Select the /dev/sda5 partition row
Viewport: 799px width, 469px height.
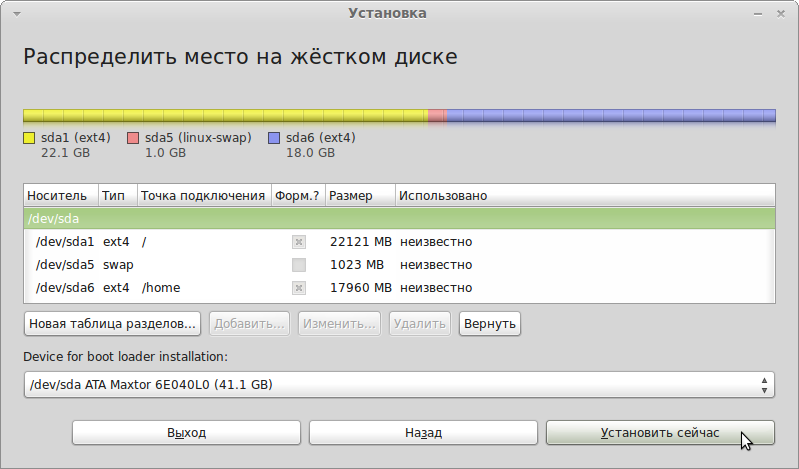400,265
